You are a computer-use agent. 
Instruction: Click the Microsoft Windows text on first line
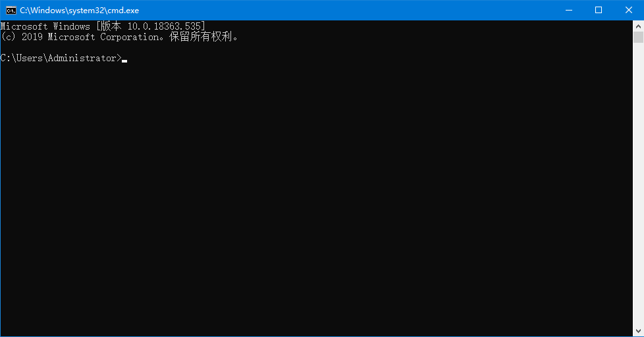coord(45,26)
